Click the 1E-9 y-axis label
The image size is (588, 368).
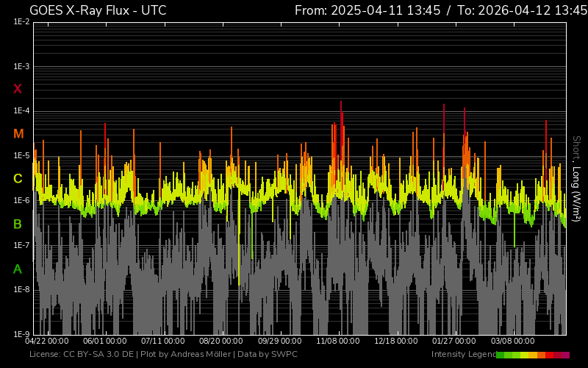coord(21,334)
